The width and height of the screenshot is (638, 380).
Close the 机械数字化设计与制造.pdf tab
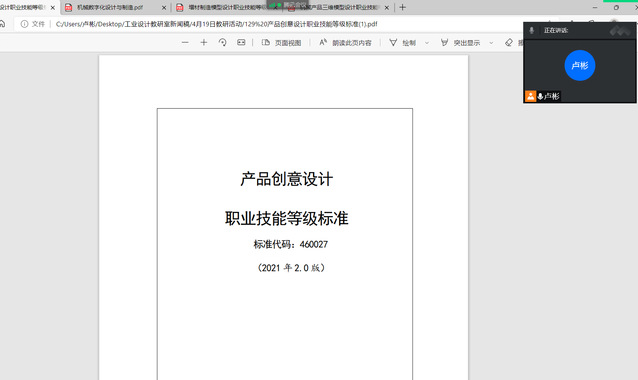point(164,8)
